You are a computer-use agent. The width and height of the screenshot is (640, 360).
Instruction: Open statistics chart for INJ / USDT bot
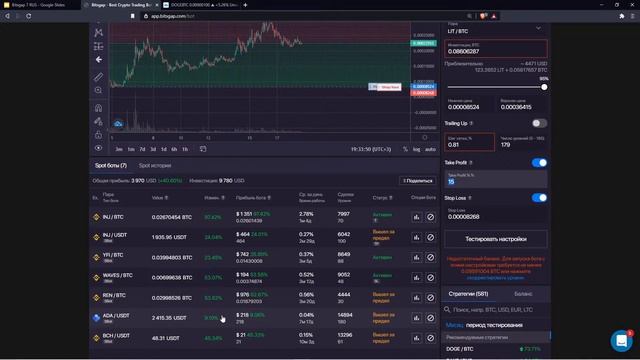(416, 237)
